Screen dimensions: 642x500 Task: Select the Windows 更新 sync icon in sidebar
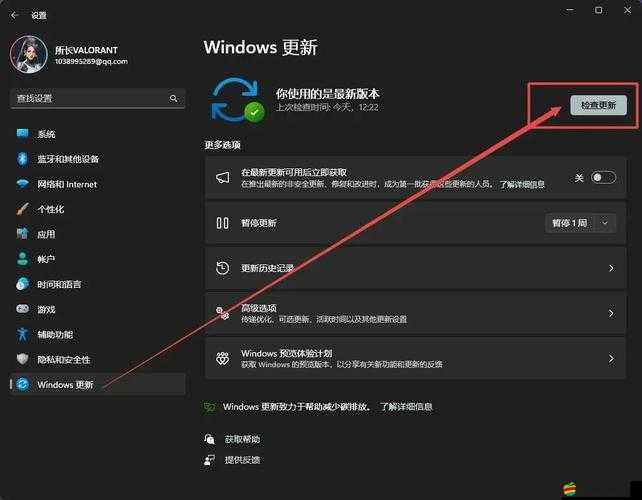(x=23, y=384)
